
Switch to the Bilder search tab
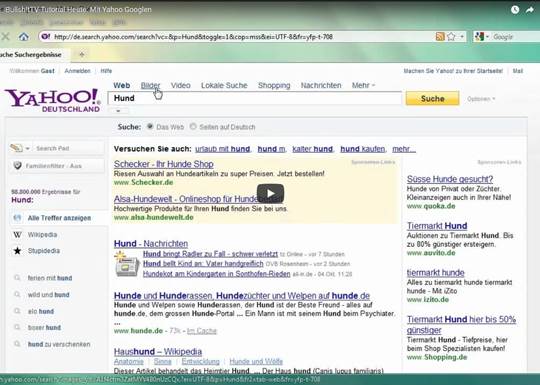[150, 85]
